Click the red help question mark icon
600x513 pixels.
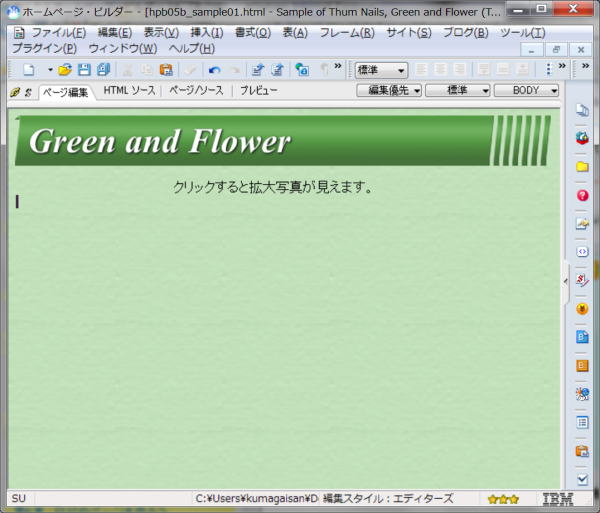point(582,195)
